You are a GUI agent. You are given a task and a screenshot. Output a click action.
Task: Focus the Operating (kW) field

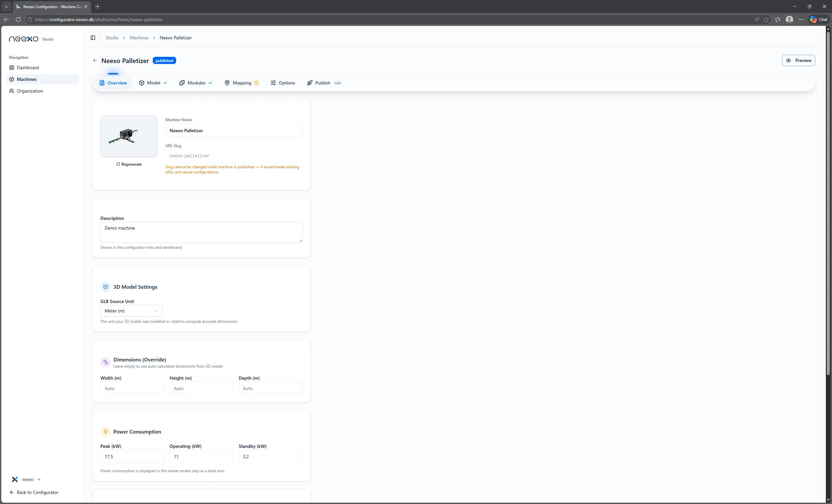point(201,457)
